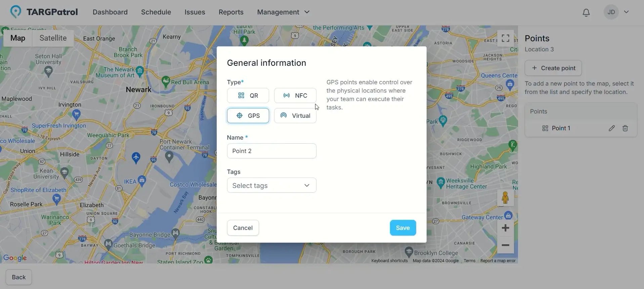Click the Google logo on map
The image size is (644, 289).
tap(15, 258)
